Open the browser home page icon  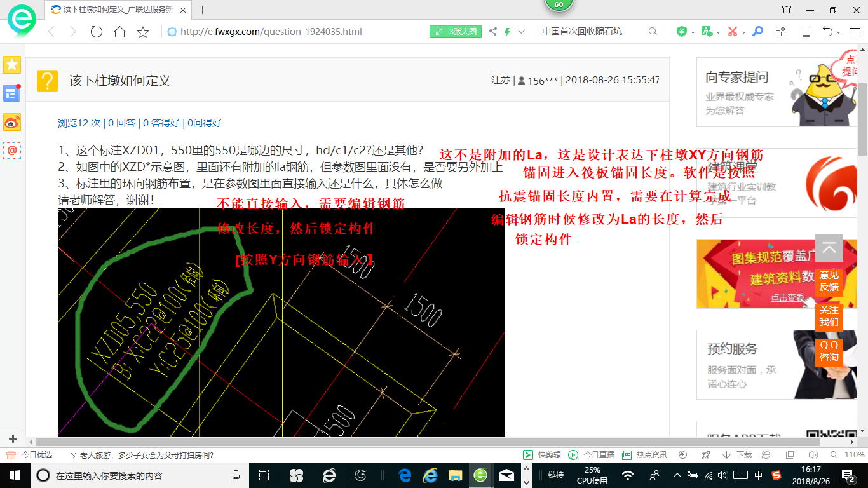[119, 32]
